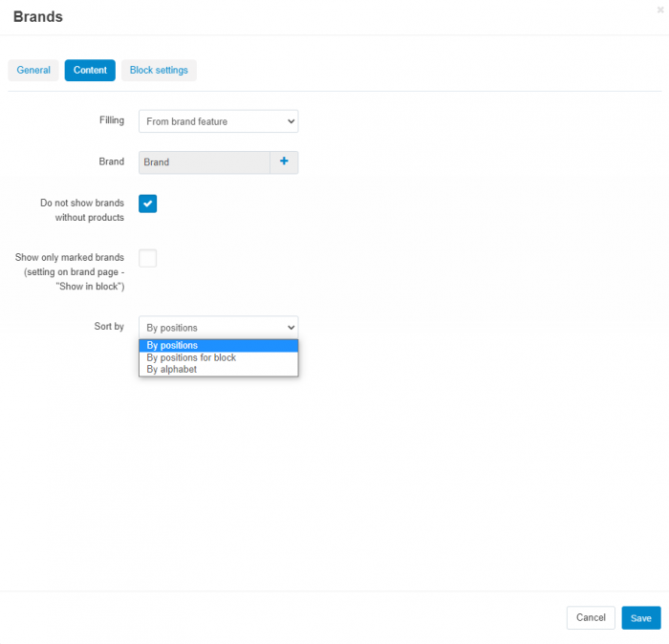Add a brand with the plus icon
This screenshot has width=669, height=644.
click(284, 162)
